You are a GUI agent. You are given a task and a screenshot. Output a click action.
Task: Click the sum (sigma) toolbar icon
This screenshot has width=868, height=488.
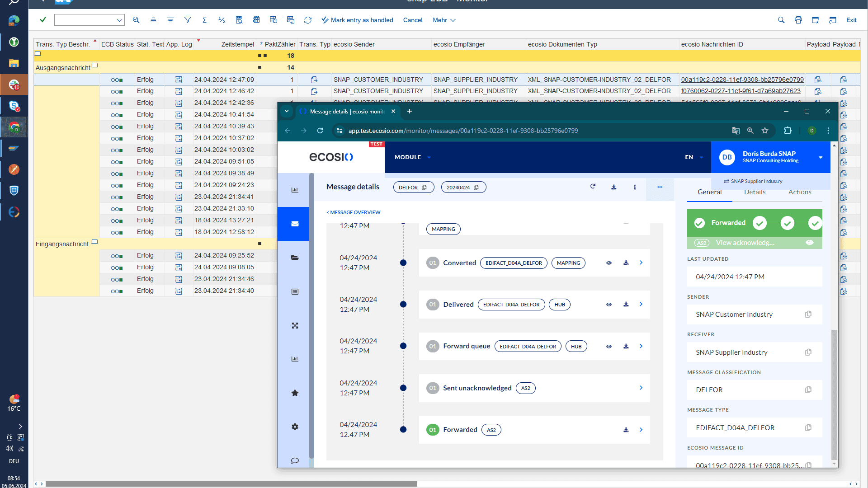pyautogui.click(x=204, y=20)
